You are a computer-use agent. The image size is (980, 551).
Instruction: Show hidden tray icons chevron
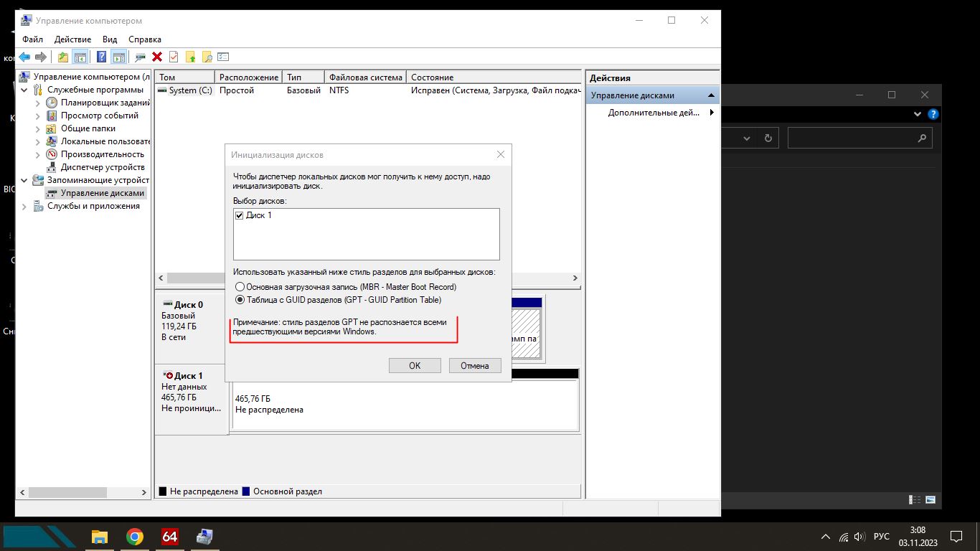pyautogui.click(x=825, y=537)
